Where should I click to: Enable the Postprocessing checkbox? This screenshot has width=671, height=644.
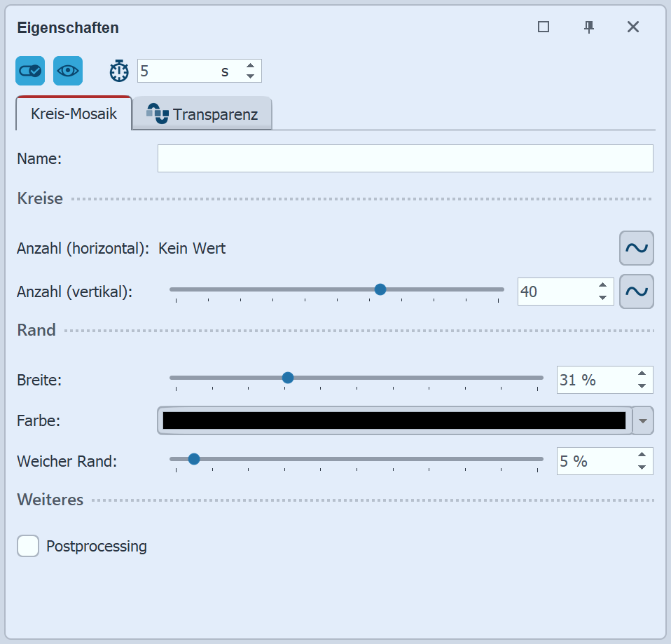click(28, 546)
